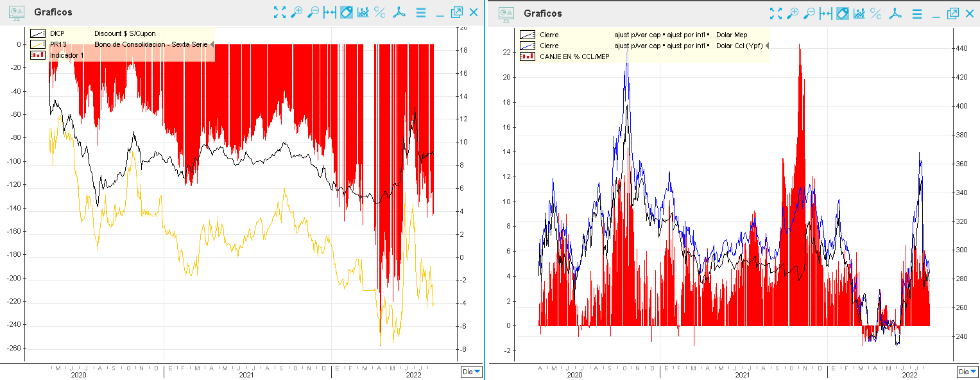
Task: Zoom out on the right Dolar Mep chart
Action: point(809,13)
